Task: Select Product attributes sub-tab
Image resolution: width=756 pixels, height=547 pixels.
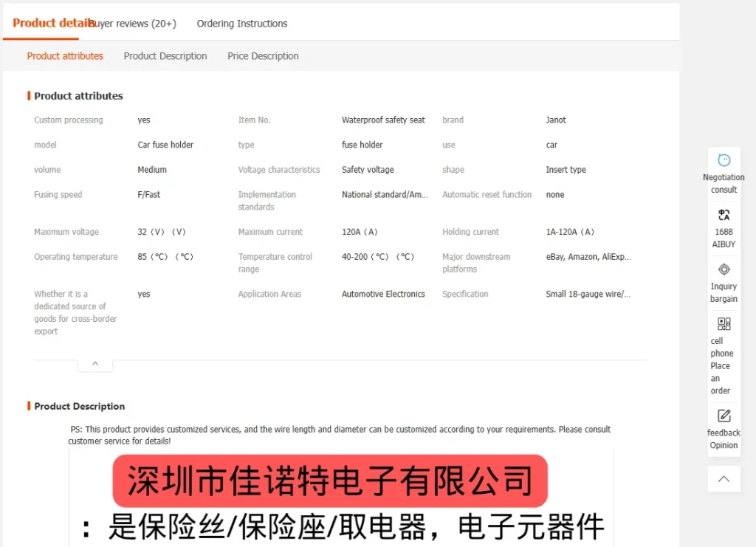Action: [x=65, y=56]
